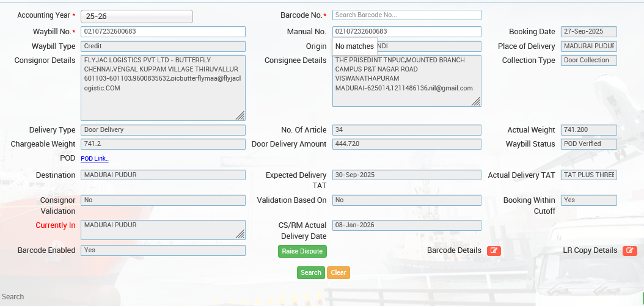Click the Expected Delivery TAT date field
The width and height of the screenshot is (644, 306).
(x=406, y=175)
